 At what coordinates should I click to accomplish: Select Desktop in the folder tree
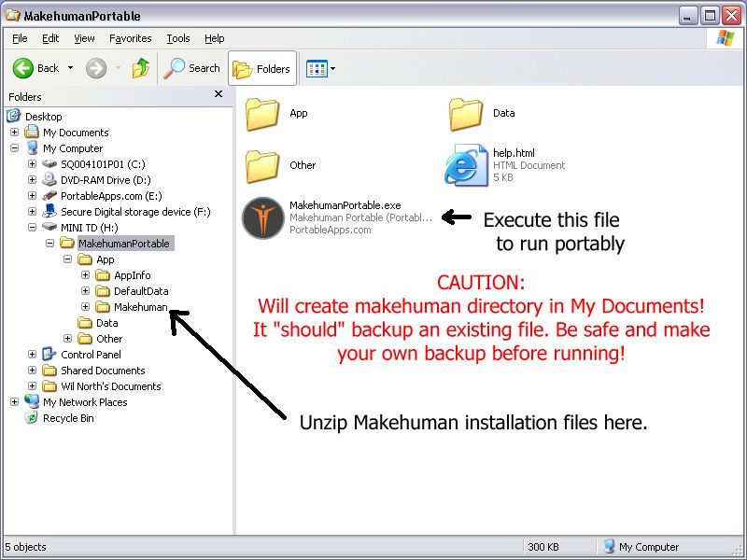pyautogui.click(x=43, y=117)
